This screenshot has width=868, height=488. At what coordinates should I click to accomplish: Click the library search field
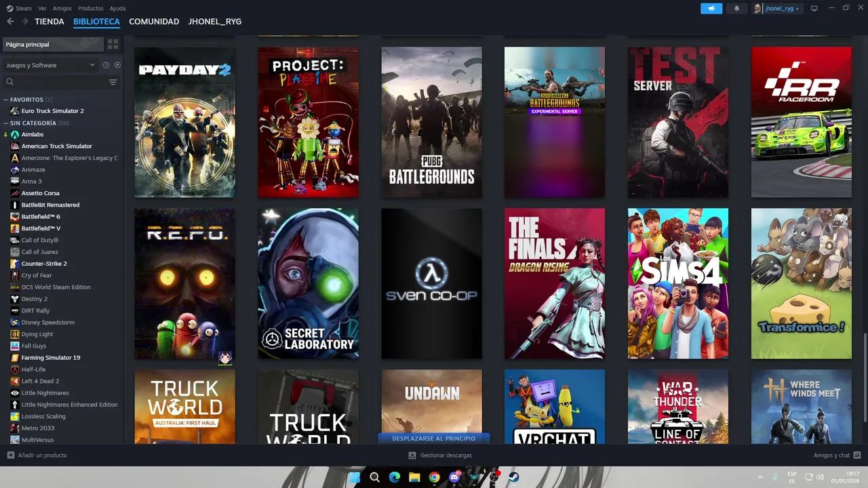[x=54, y=82]
